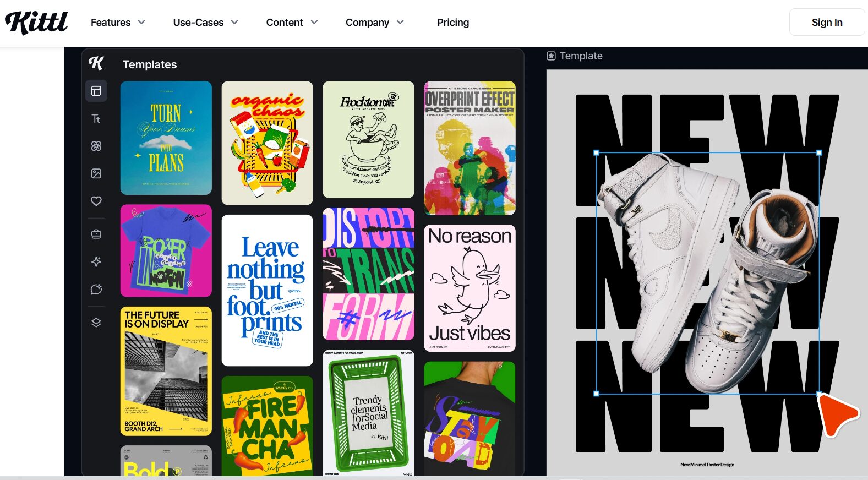Select the Trendy Elements for Social Media template

pos(369,413)
